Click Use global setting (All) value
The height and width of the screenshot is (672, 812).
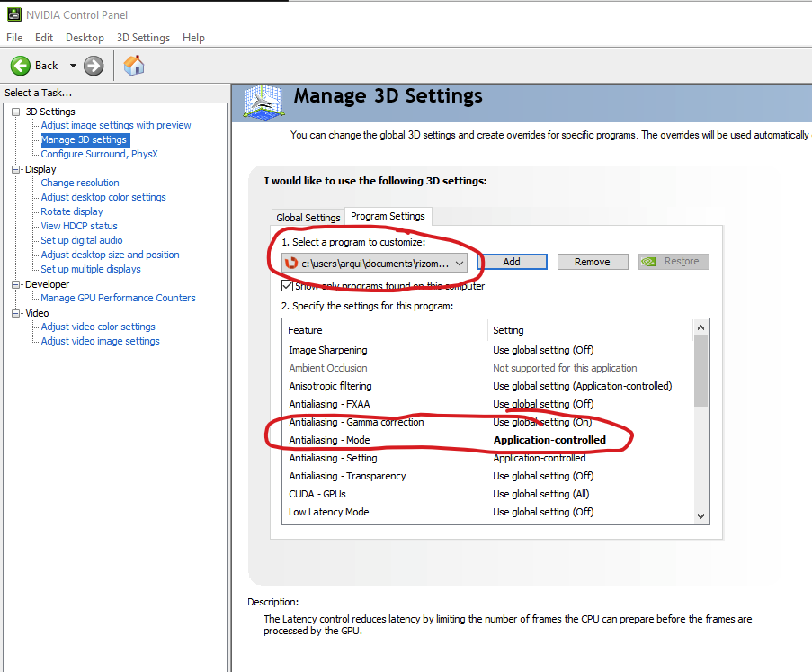pyautogui.click(x=541, y=494)
